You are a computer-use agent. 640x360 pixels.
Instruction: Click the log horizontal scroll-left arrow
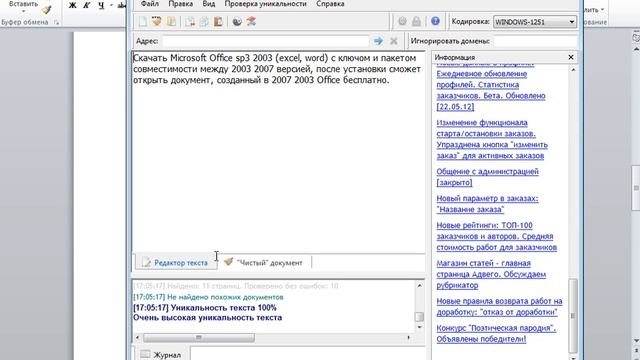(x=138, y=338)
